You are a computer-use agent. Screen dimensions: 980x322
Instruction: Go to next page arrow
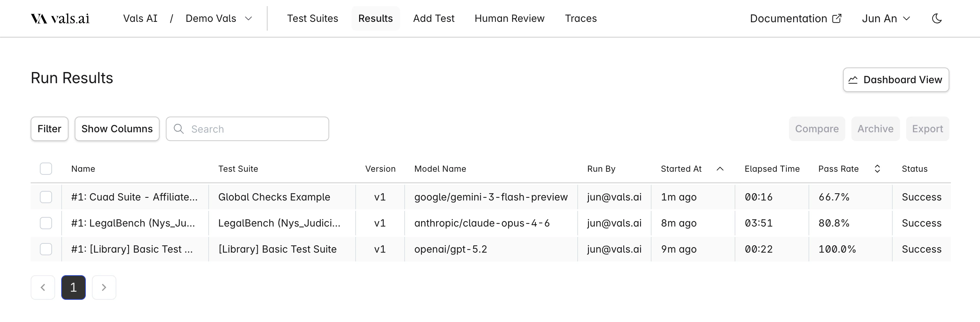104,287
